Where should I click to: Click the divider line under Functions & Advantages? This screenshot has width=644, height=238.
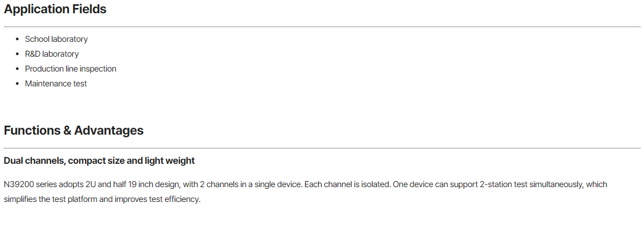(x=322, y=148)
